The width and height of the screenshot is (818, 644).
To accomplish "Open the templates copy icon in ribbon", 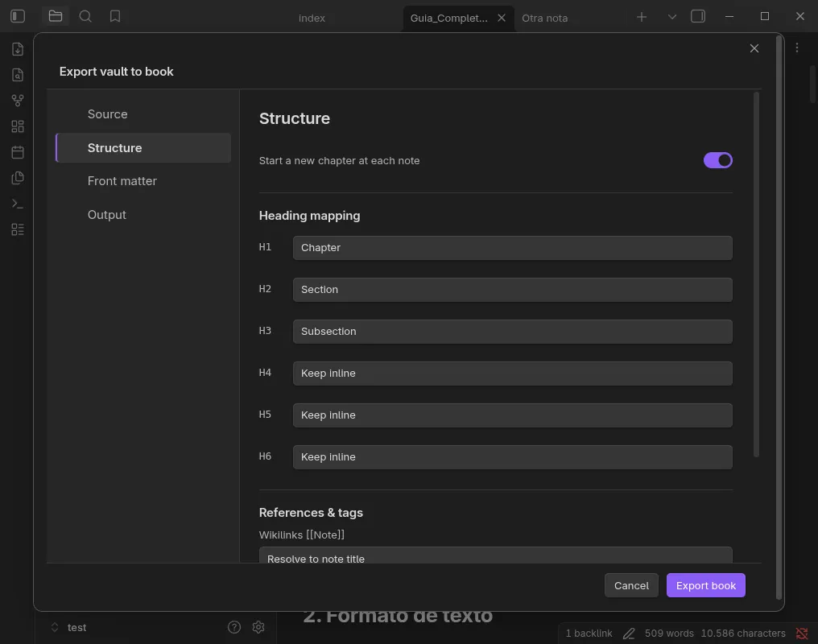I will pos(18,178).
